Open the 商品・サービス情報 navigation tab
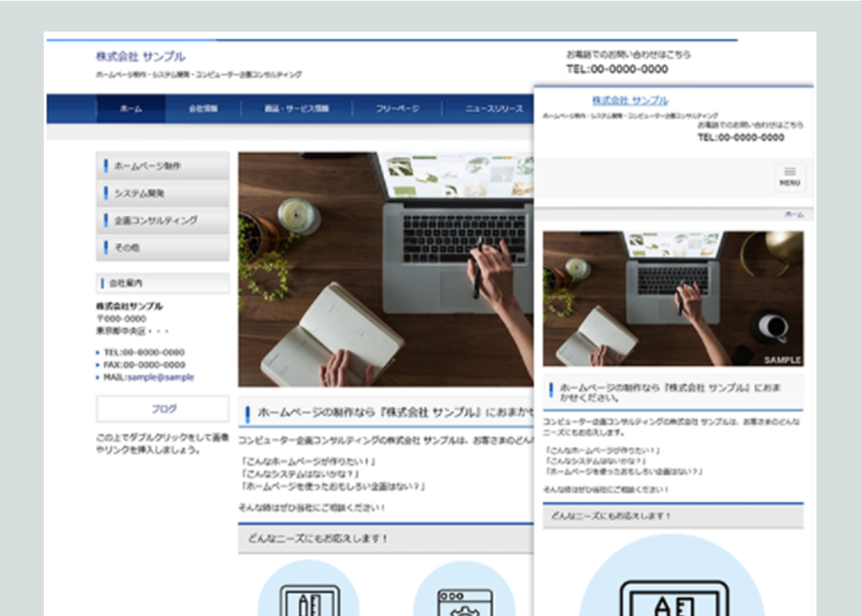The image size is (861, 616). click(x=296, y=109)
